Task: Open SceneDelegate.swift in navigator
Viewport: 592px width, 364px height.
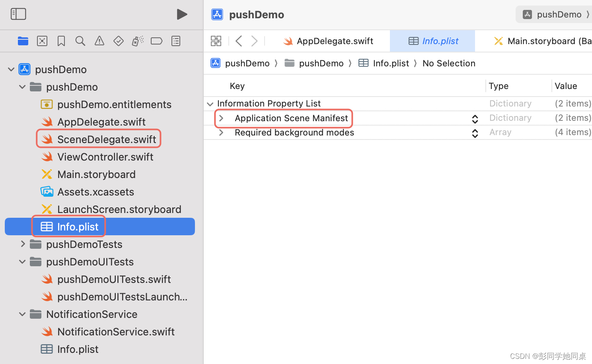Action: click(x=99, y=139)
